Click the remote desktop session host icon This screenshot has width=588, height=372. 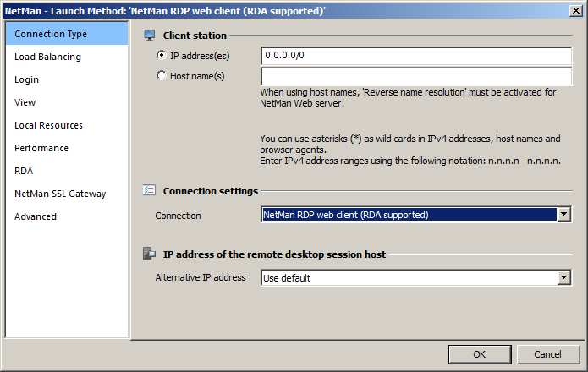(150, 254)
